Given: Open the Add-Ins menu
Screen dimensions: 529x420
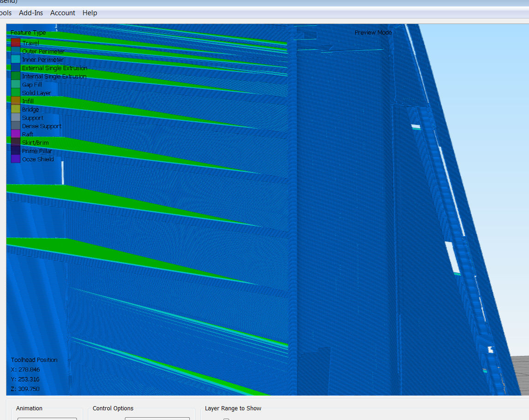Looking at the screenshot, I should pyautogui.click(x=31, y=13).
